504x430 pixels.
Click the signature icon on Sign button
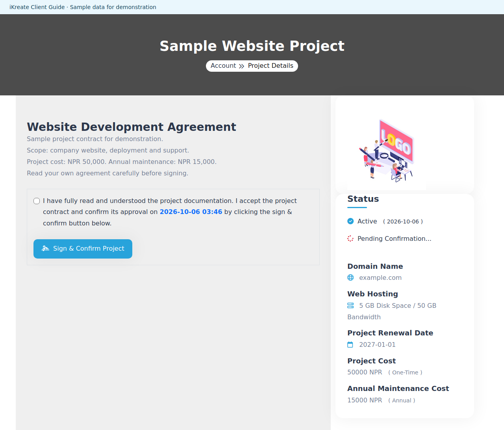(45, 249)
